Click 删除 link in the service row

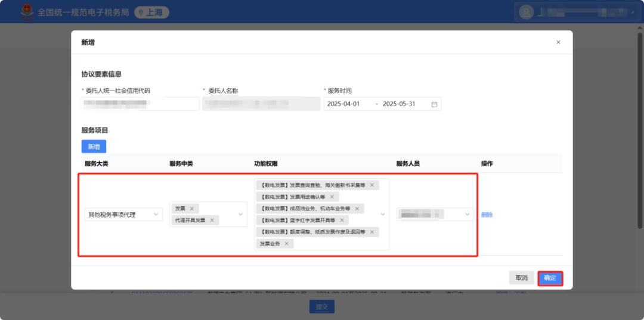point(487,215)
